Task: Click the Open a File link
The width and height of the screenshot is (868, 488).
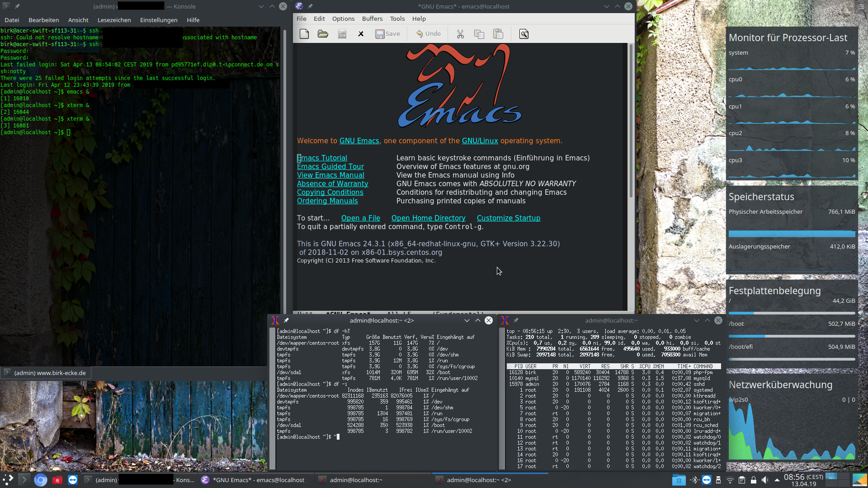Action: point(360,218)
